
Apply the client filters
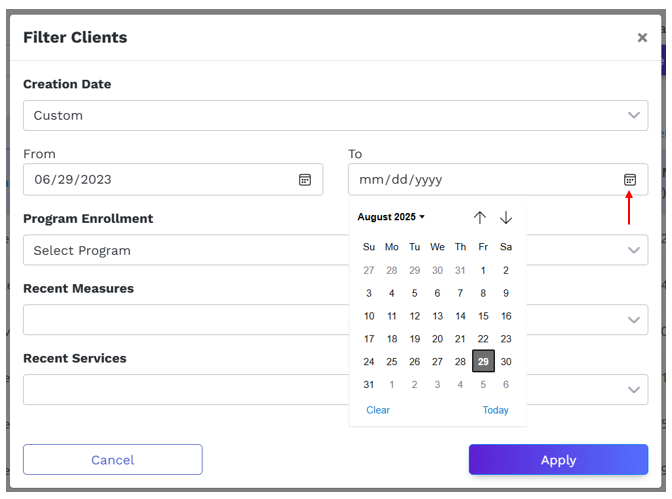[x=558, y=460]
